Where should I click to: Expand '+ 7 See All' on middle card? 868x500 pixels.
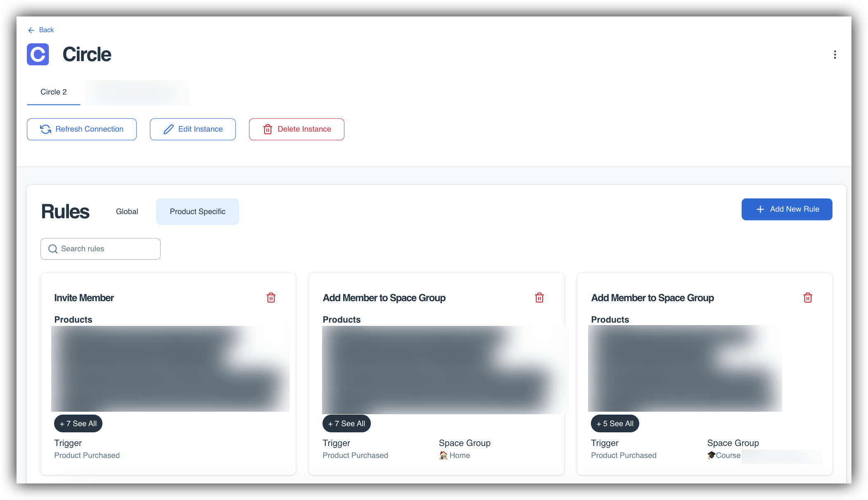coord(346,424)
